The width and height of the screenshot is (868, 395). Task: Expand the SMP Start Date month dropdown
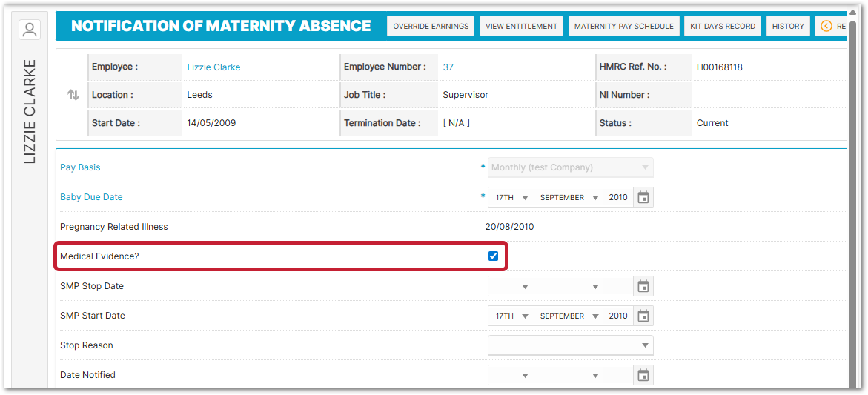[569, 316]
